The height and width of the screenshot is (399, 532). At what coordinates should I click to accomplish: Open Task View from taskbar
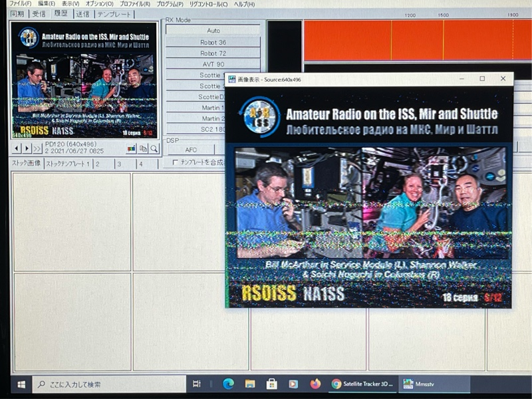(196, 384)
